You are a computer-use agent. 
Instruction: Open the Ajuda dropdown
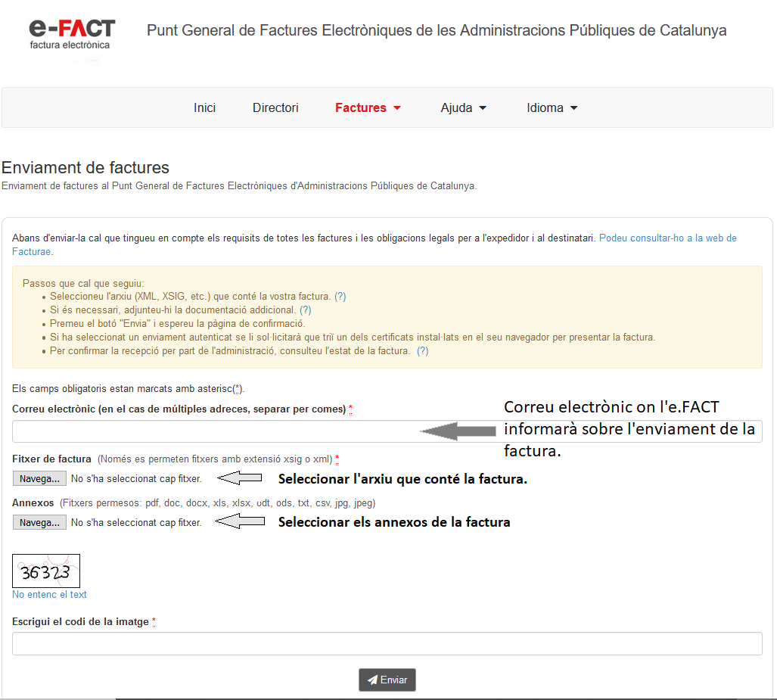(463, 108)
